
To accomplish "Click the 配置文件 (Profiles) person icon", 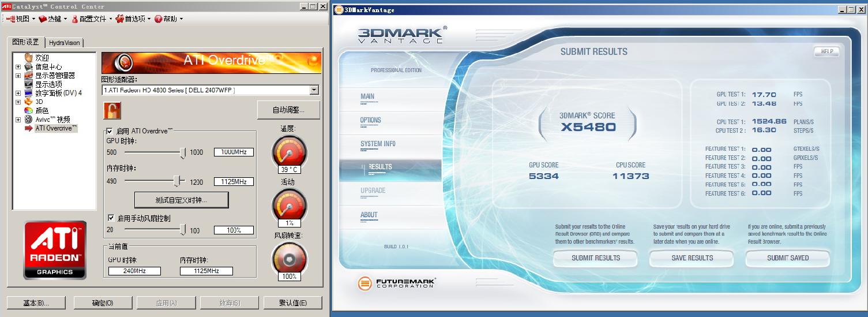I will point(74,19).
